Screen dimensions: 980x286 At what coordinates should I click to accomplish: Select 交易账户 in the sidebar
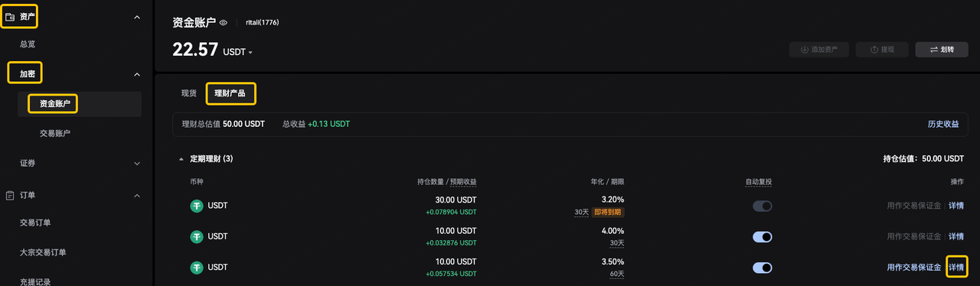(55, 133)
